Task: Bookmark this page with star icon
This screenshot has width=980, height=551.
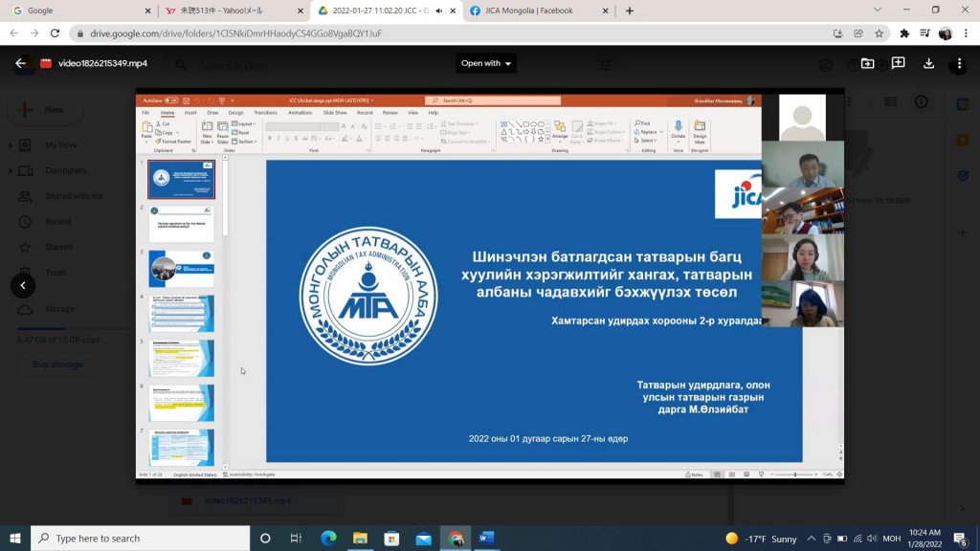Action: tap(879, 33)
